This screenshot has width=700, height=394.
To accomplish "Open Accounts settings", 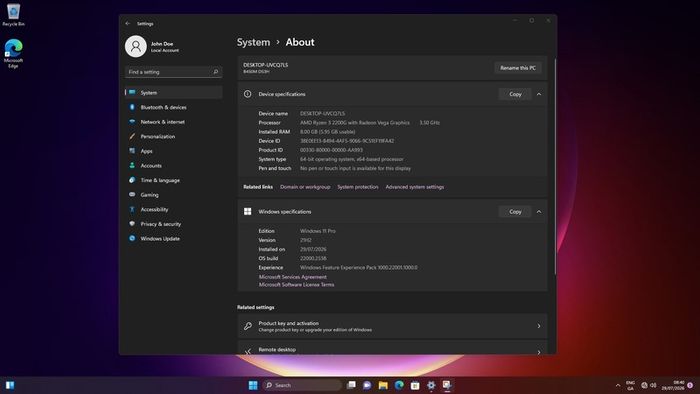I will [173, 166].
